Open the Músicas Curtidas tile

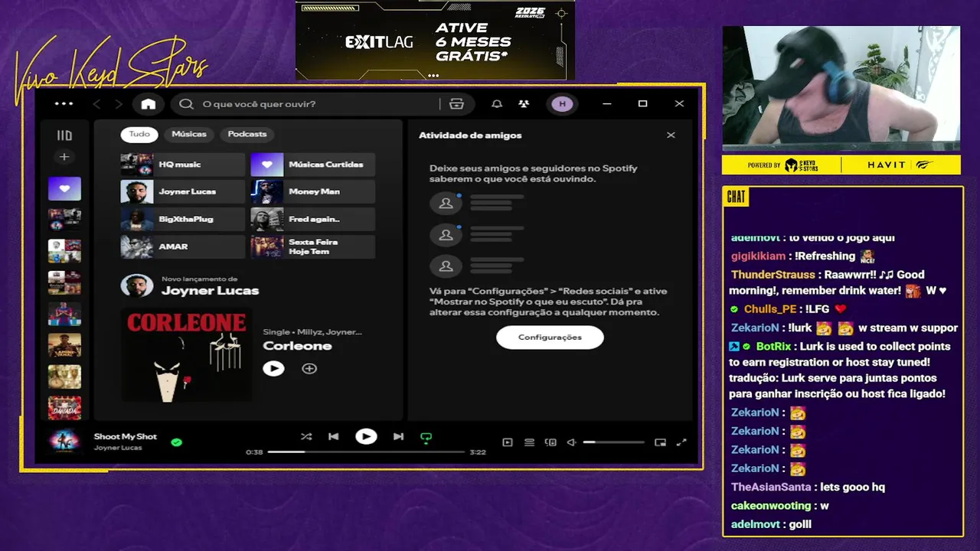tap(312, 165)
